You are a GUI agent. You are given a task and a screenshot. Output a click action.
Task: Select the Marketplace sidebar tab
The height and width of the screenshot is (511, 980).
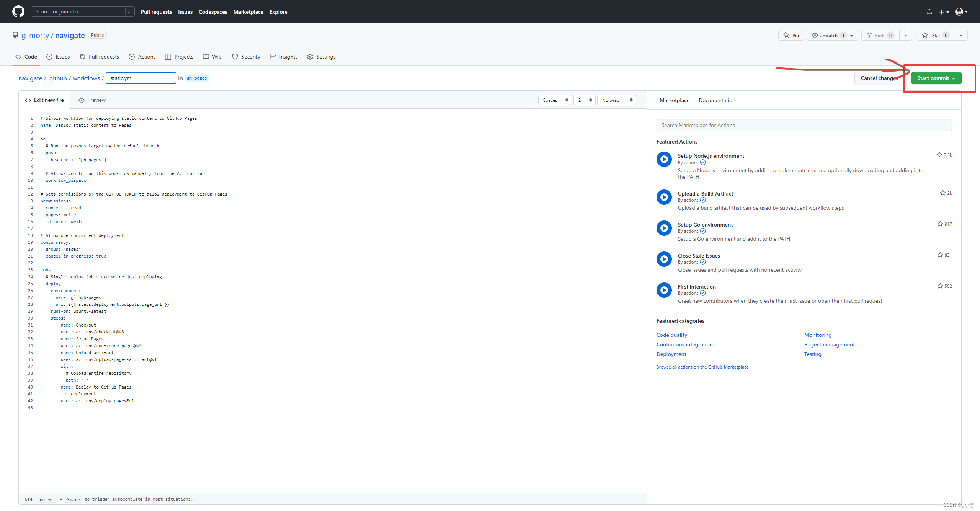tap(674, 100)
